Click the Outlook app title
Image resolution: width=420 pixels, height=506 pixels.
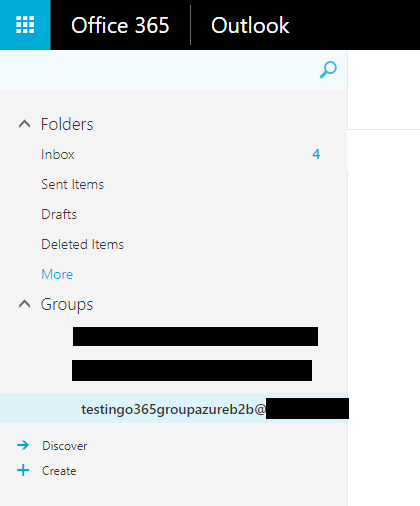[250, 25]
